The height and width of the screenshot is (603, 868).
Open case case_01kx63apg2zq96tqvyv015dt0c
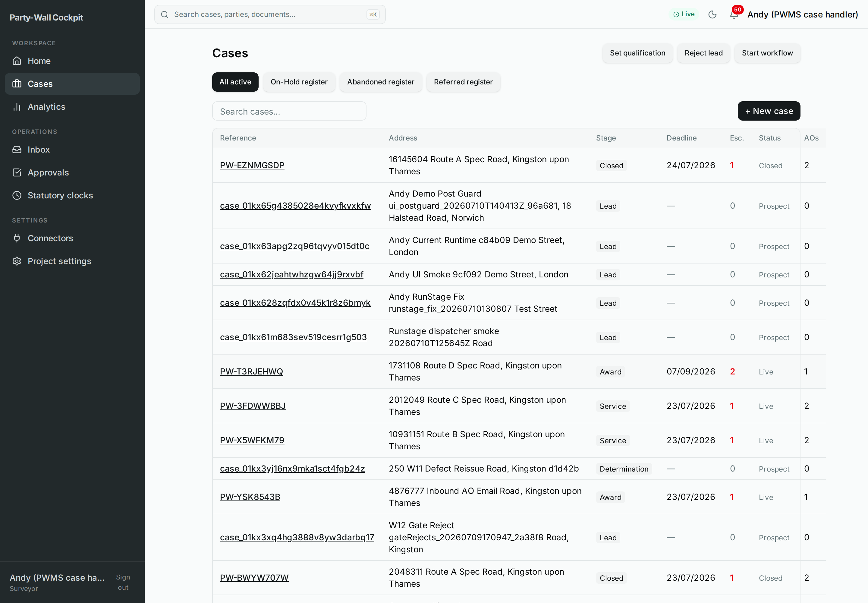click(x=295, y=246)
